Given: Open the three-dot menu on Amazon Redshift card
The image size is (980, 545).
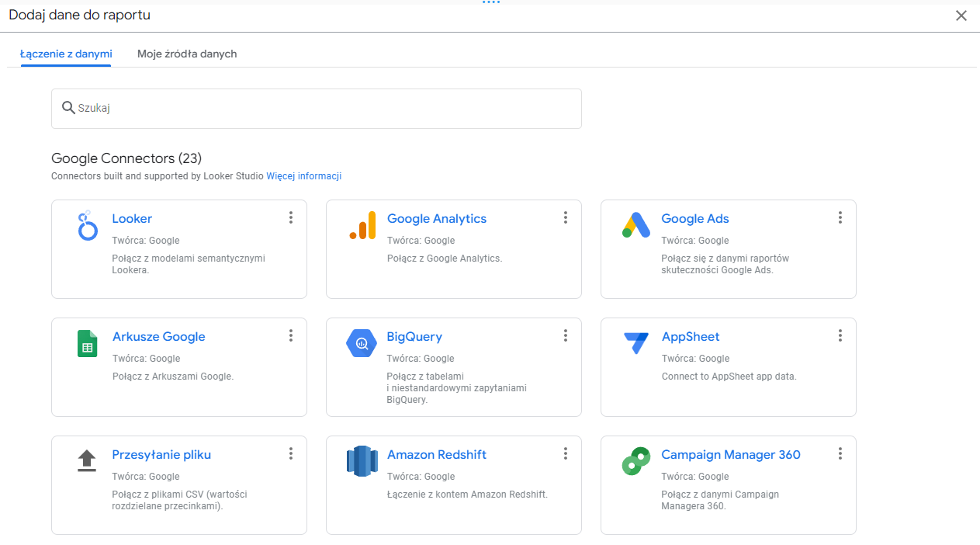Looking at the screenshot, I should point(566,453).
